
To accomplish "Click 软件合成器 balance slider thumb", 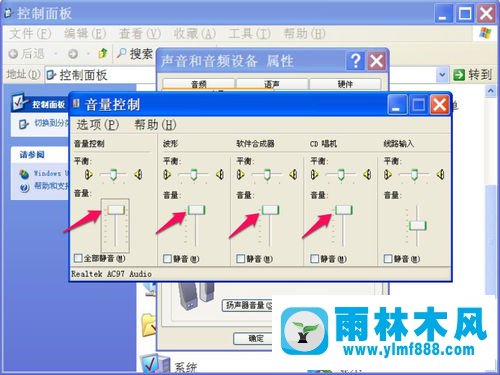I will (x=267, y=175).
